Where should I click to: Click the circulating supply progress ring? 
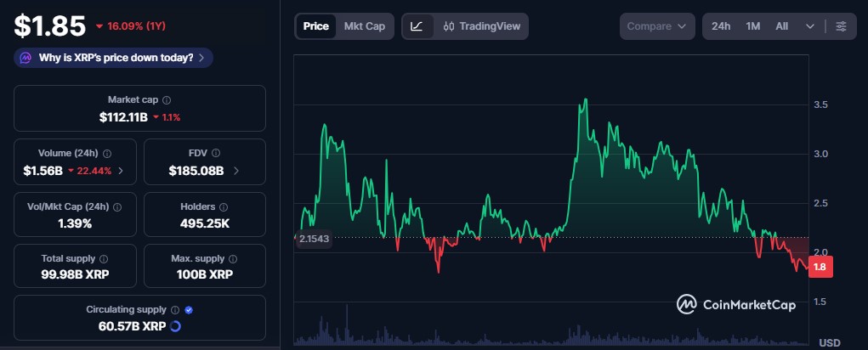[x=175, y=326]
